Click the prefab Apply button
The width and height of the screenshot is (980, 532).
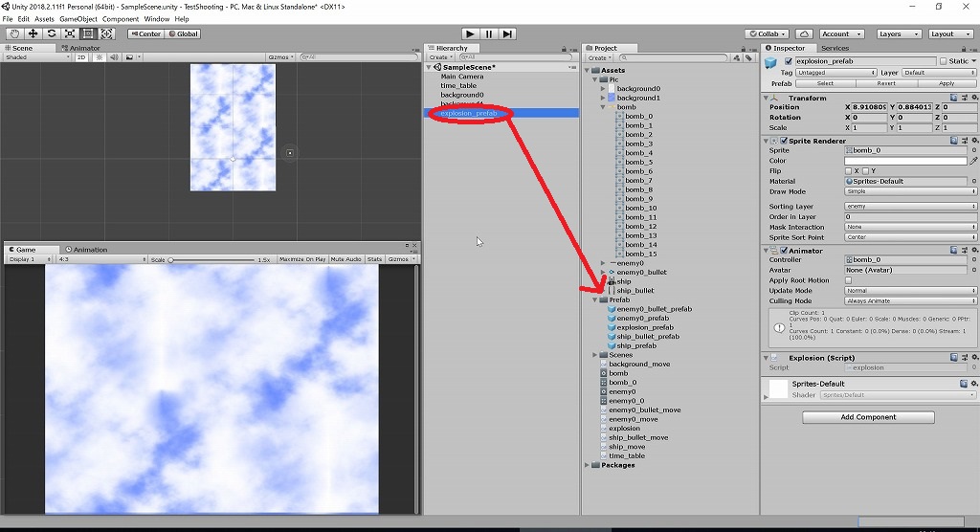947,84
